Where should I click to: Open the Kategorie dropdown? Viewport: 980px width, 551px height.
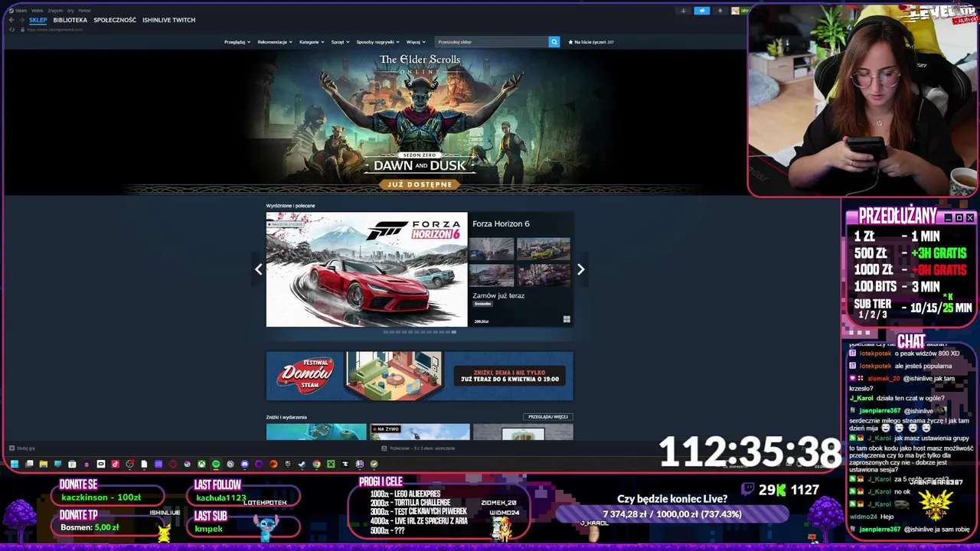[312, 42]
